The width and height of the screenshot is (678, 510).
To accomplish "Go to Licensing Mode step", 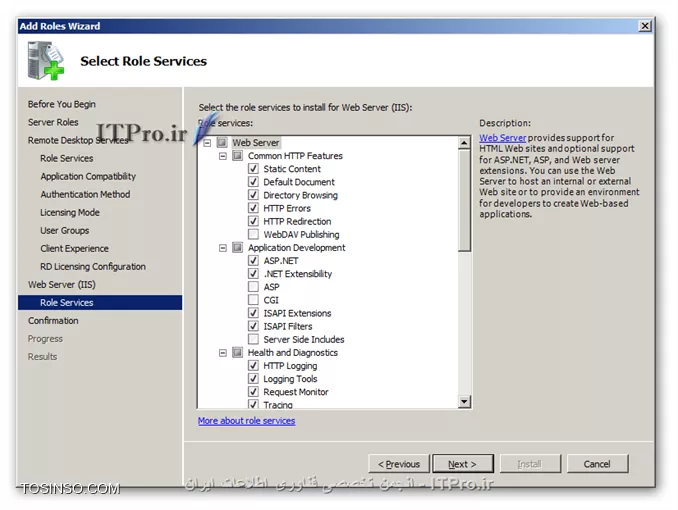I will click(x=70, y=212).
